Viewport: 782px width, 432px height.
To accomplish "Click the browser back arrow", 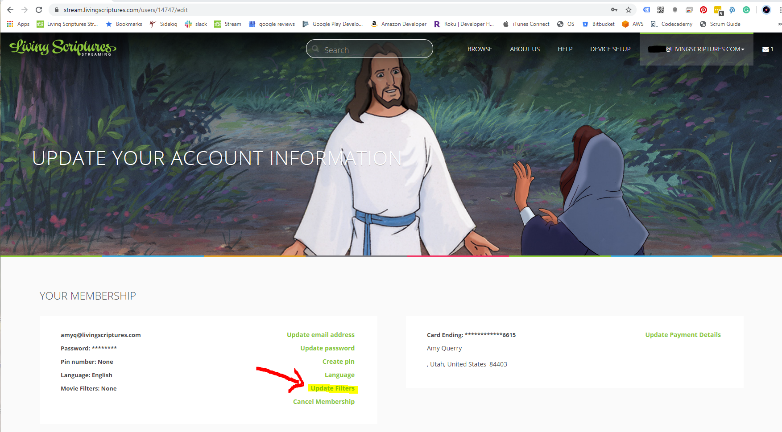I will 9,9.
